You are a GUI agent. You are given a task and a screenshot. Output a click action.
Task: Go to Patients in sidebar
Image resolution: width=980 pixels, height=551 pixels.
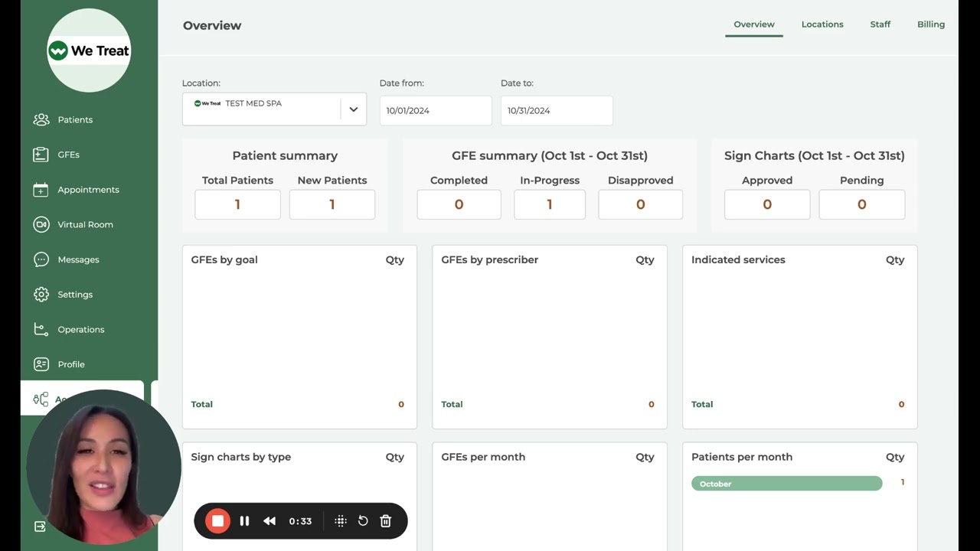(x=75, y=119)
